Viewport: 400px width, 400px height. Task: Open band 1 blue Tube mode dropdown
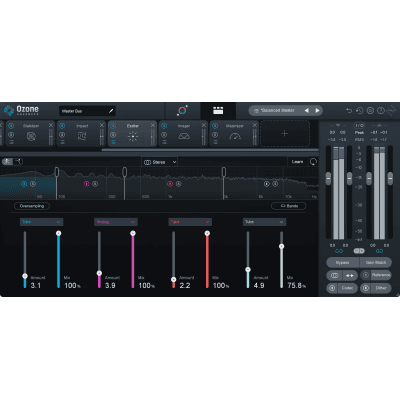[41, 222]
